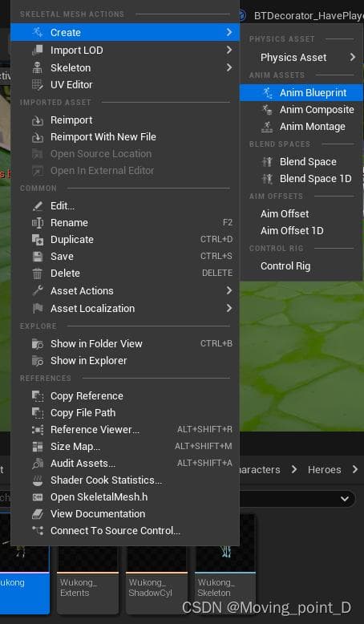Viewport: 364px width, 624px height.
Task: Click the Anim Montage icon
Action: 267,127
